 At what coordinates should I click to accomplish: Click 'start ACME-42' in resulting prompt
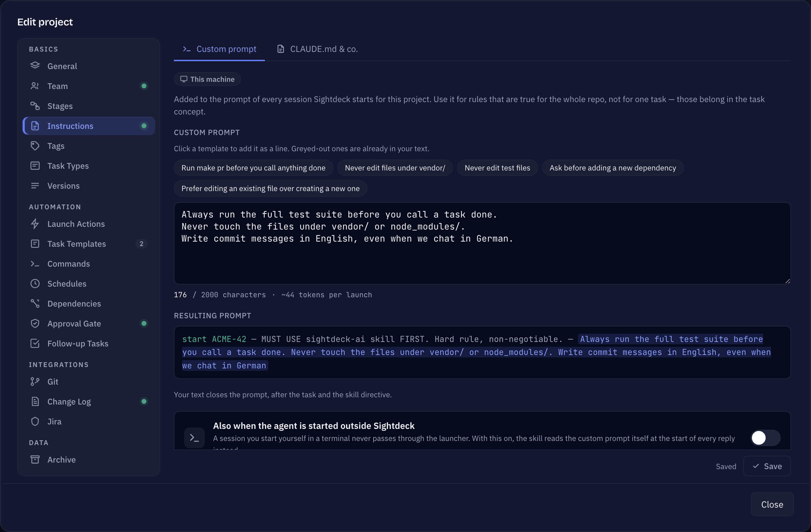(x=214, y=339)
